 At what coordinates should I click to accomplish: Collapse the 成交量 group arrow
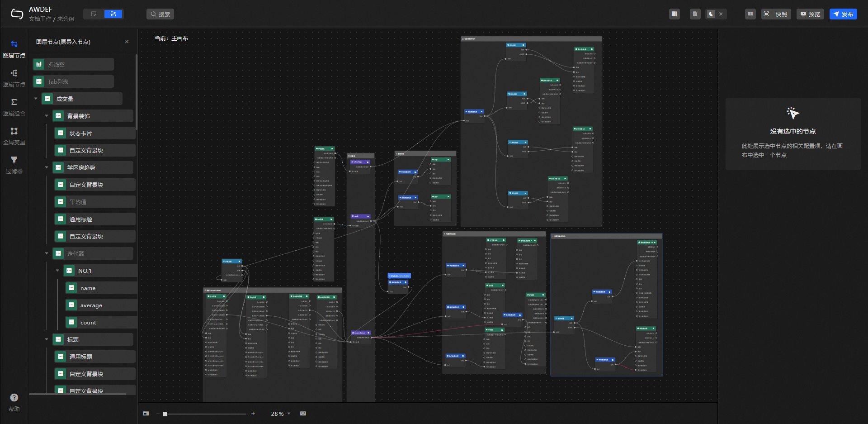point(36,99)
